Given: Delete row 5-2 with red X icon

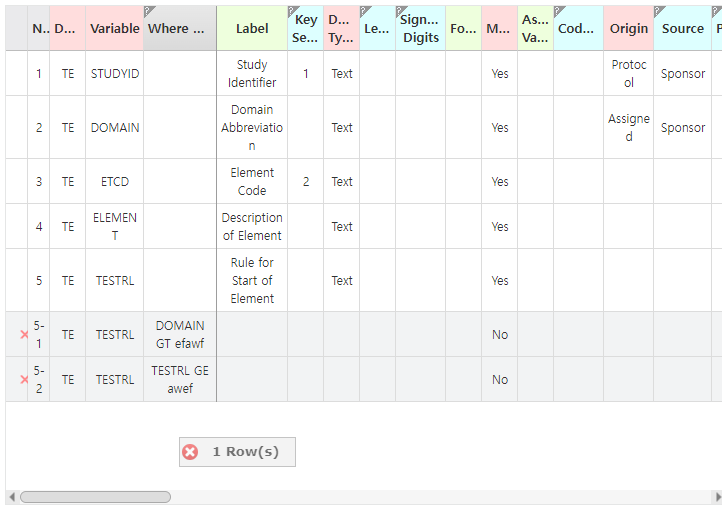Looking at the screenshot, I should 24,380.
